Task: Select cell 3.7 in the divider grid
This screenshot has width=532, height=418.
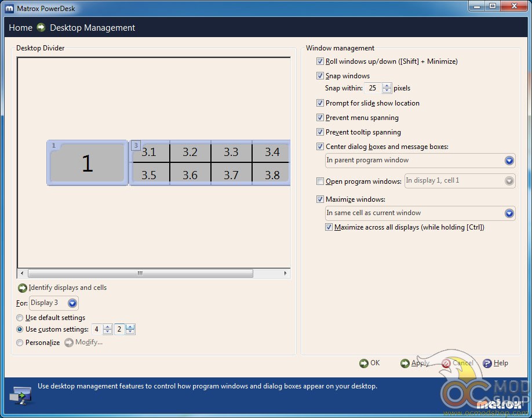Action: point(231,175)
